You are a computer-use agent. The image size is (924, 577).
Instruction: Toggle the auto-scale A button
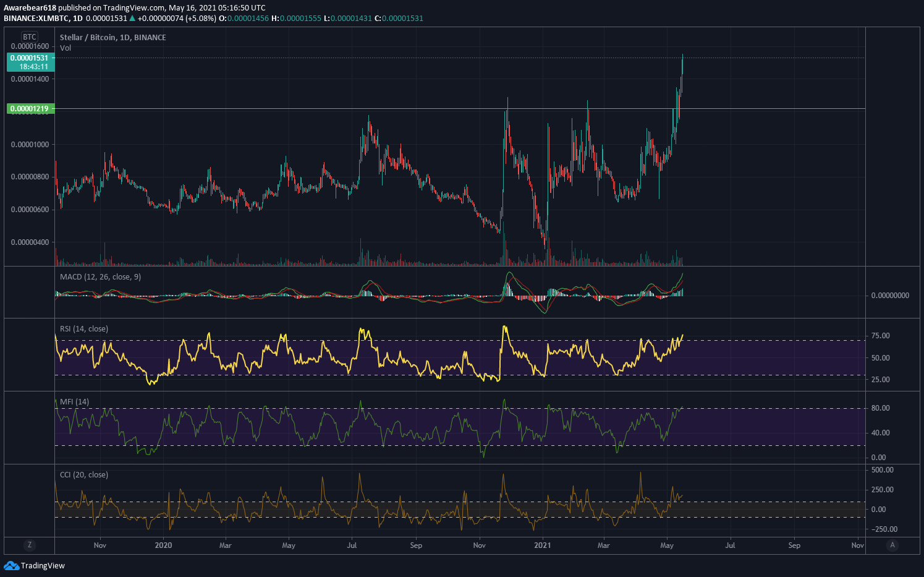[892, 545]
